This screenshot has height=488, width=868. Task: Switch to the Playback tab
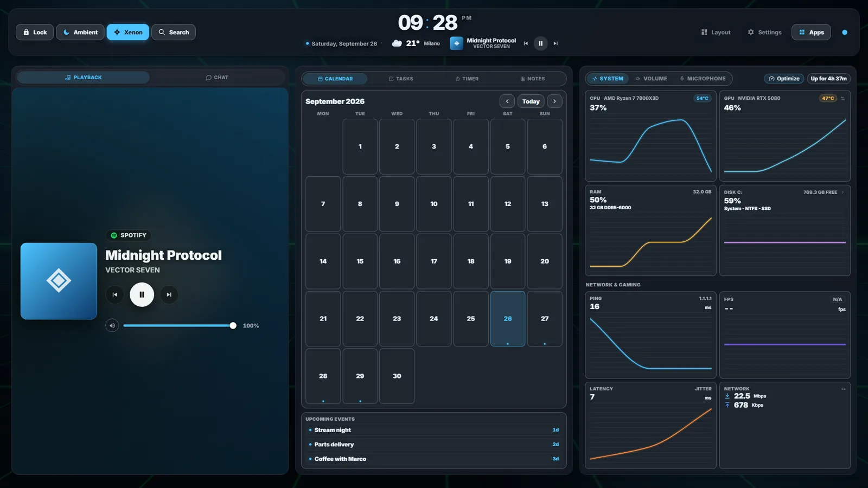click(x=84, y=78)
